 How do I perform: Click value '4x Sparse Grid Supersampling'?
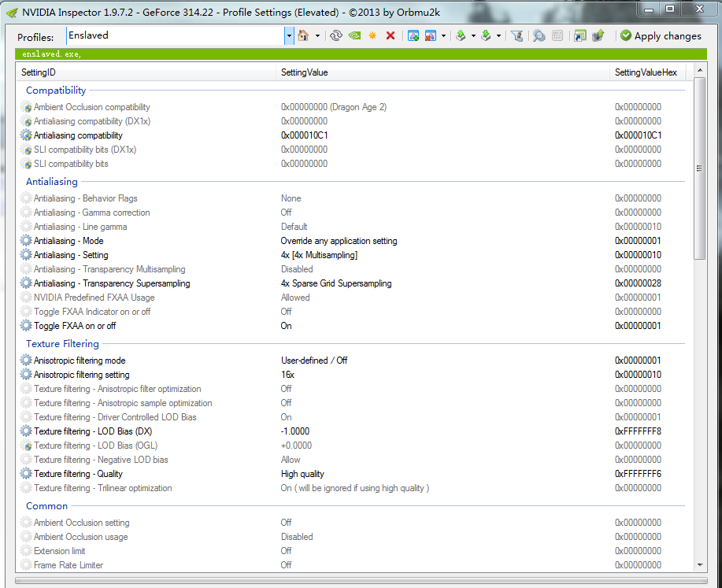click(336, 283)
